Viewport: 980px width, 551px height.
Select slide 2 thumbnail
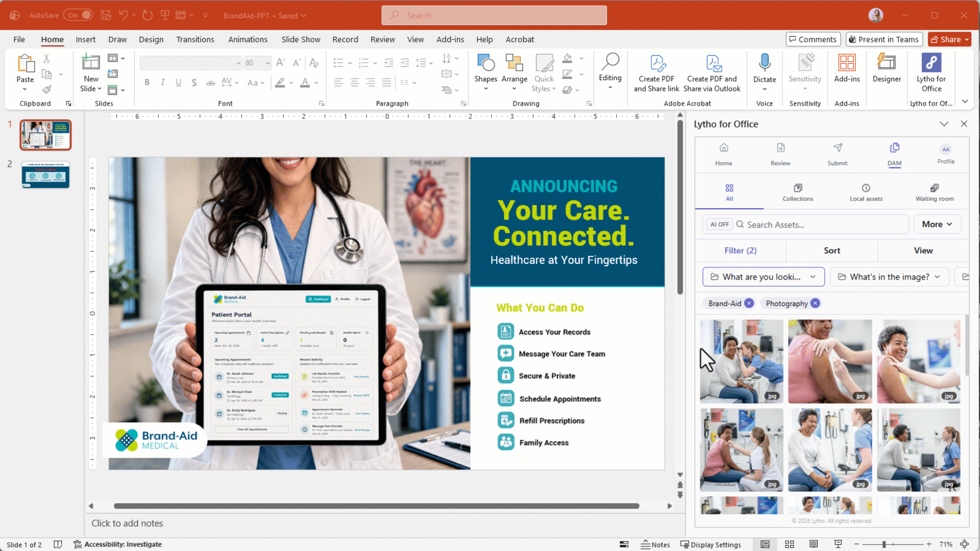[45, 175]
